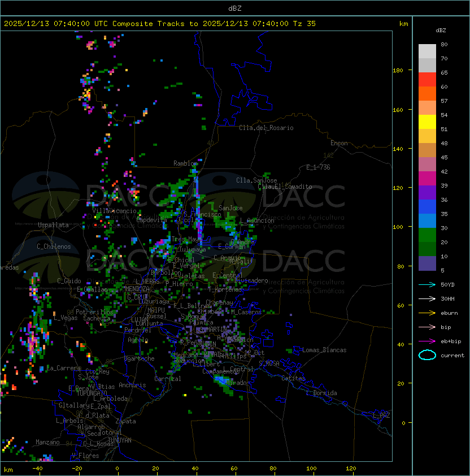The height and width of the screenshot is (476, 470).
Task: Click the 'La_Carrera' place label on map
Action: (x=64, y=368)
